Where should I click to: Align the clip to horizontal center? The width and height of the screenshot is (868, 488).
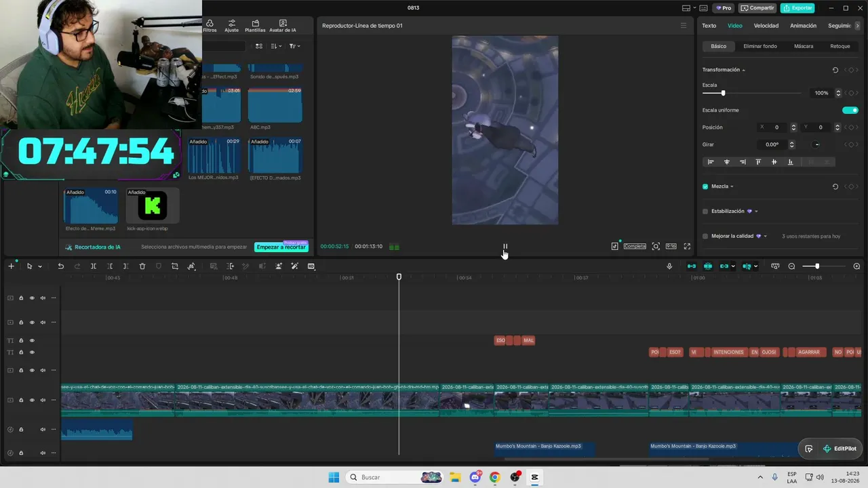pos(727,162)
